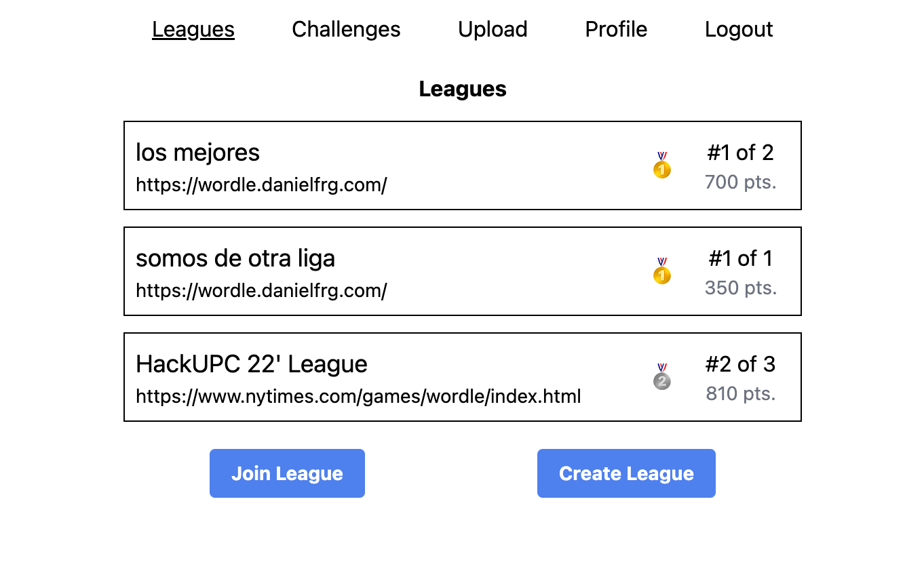
Task: Open your Profile
Action: click(x=615, y=29)
